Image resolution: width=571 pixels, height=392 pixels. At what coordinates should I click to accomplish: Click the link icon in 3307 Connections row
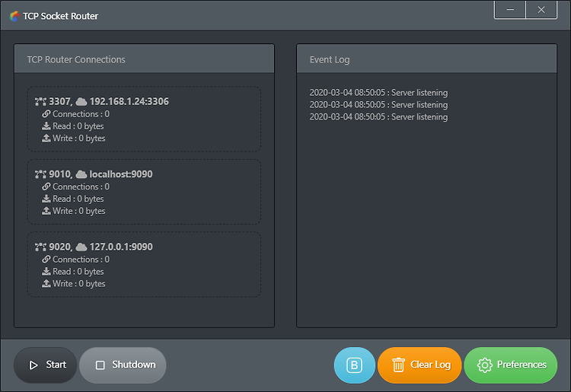pos(46,114)
